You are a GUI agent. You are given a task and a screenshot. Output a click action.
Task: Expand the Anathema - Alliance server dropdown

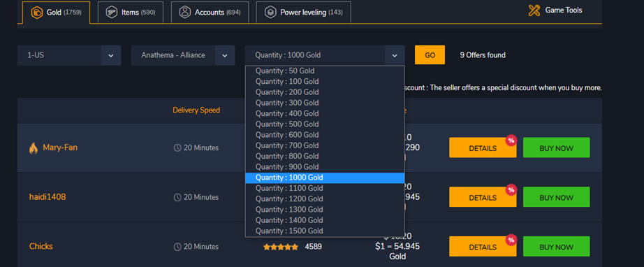point(183,55)
